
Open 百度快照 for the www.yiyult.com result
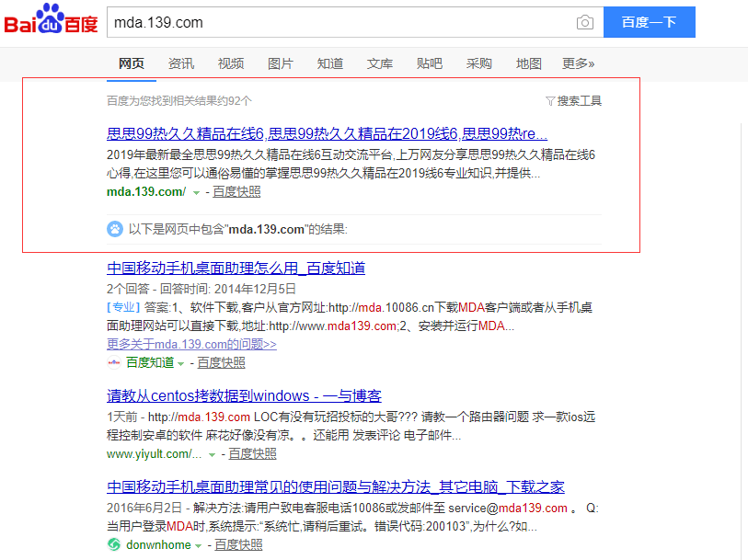pyautogui.click(x=252, y=453)
